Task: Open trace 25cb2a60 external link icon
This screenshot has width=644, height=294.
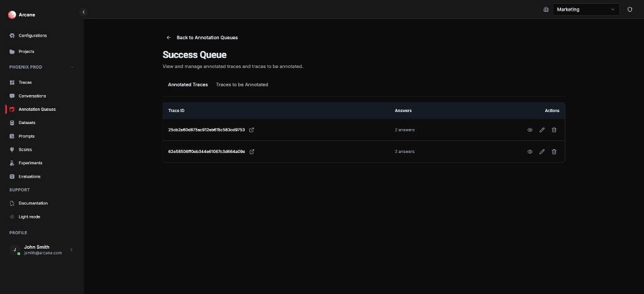Action: [x=252, y=130]
